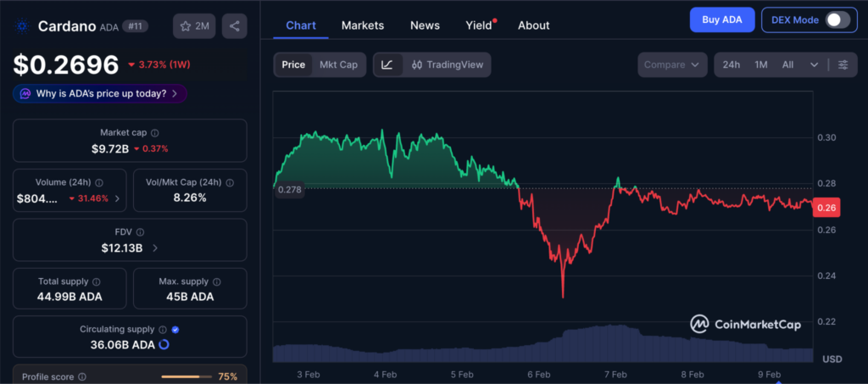This screenshot has width=868, height=384.
Task: Click the Cardano logo icon
Action: click(x=21, y=26)
